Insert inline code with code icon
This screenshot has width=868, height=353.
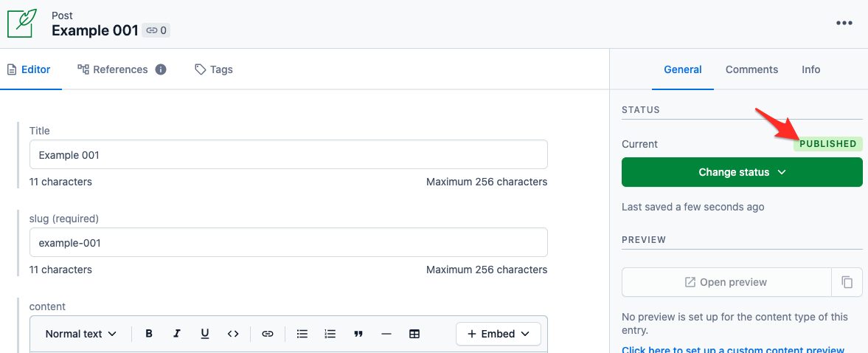pos(233,334)
